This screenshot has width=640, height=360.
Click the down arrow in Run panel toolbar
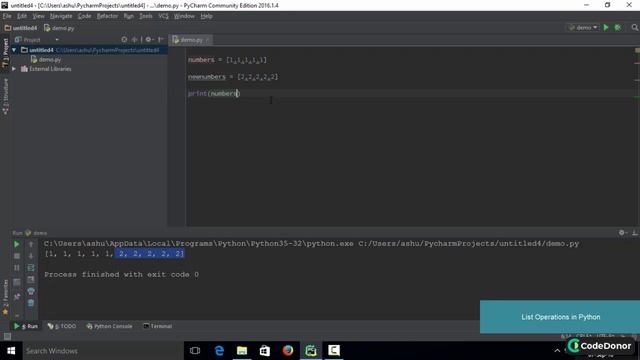(31, 256)
